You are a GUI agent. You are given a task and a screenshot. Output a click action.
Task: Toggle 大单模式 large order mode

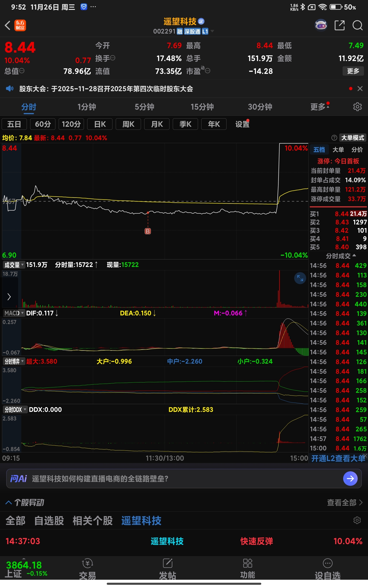[353, 138]
